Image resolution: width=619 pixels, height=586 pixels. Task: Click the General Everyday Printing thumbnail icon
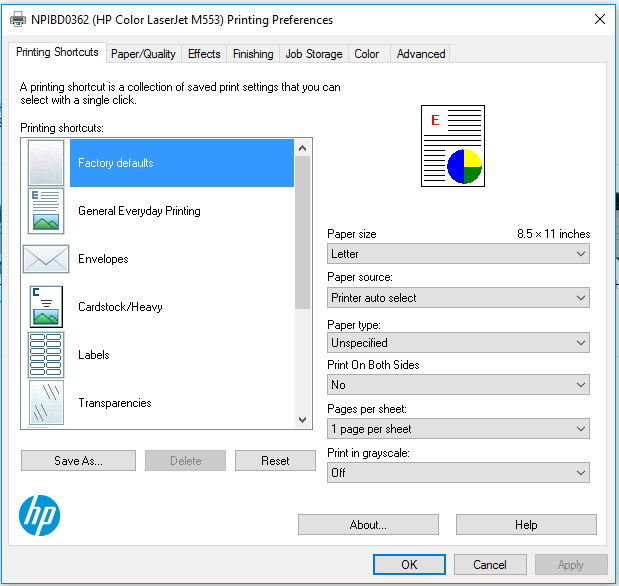(46, 211)
